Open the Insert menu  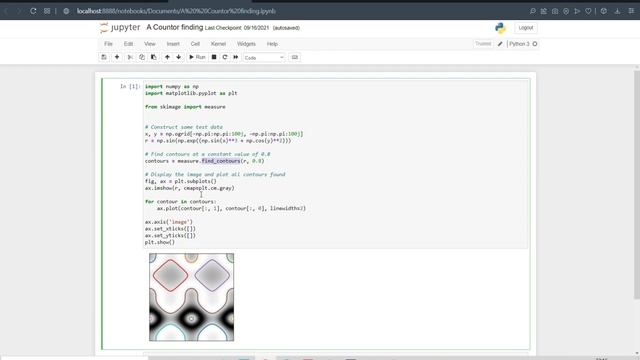[173, 44]
